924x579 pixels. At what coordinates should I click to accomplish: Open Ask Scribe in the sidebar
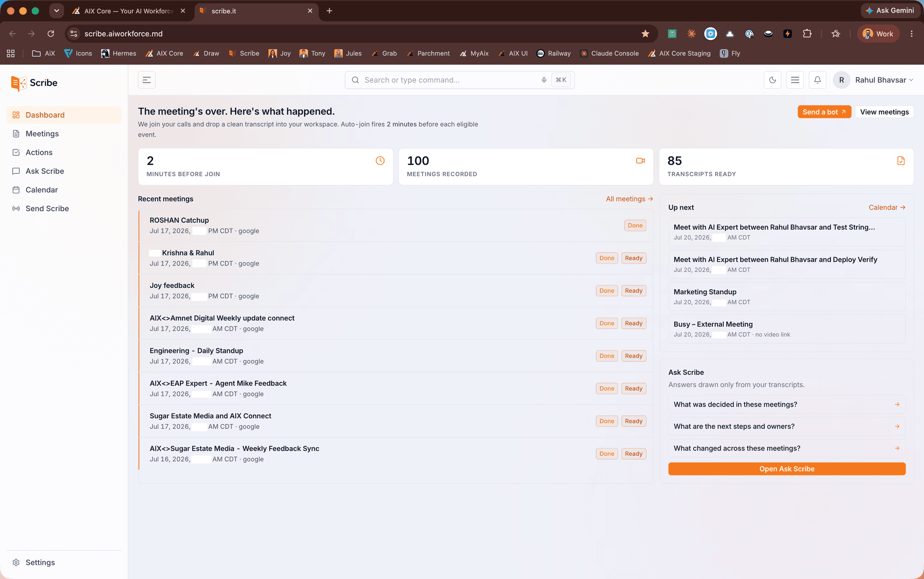pyautogui.click(x=64, y=171)
